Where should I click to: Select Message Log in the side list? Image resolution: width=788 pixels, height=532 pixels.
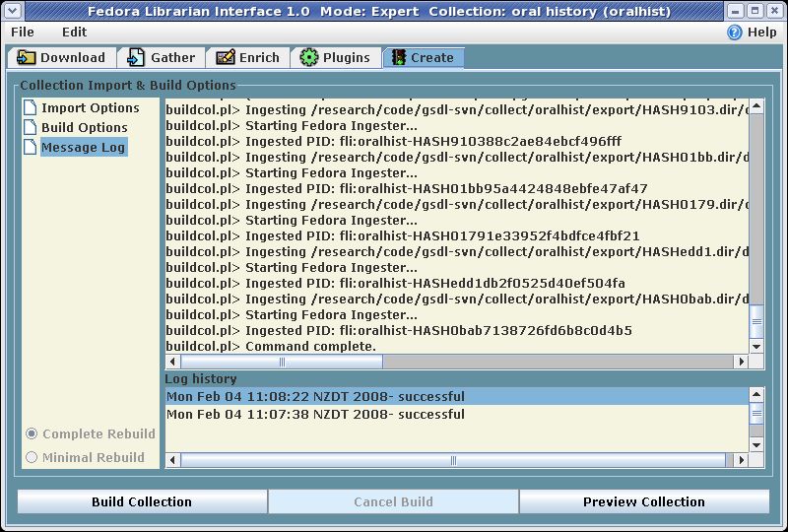(x=84, y=147)
